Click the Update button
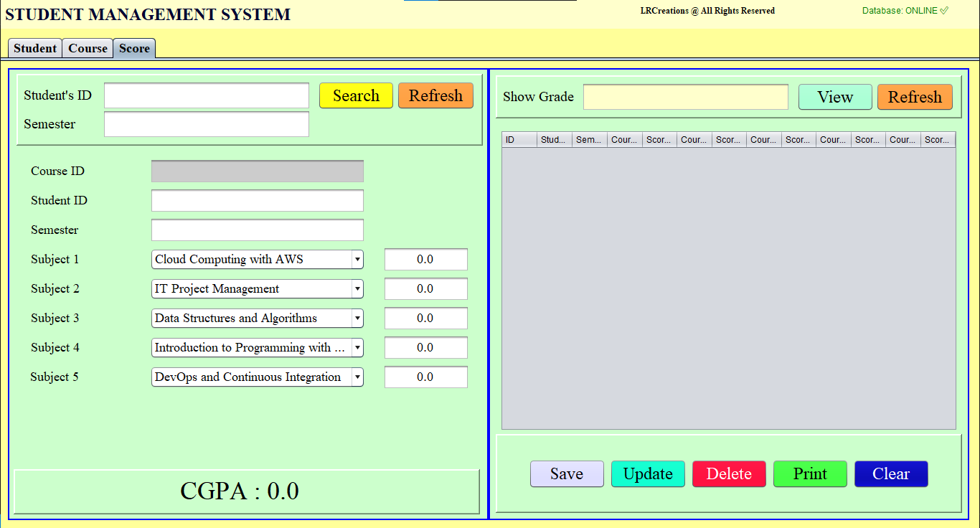This screenshot has height=528, width=980. click(x=648, y=473)
